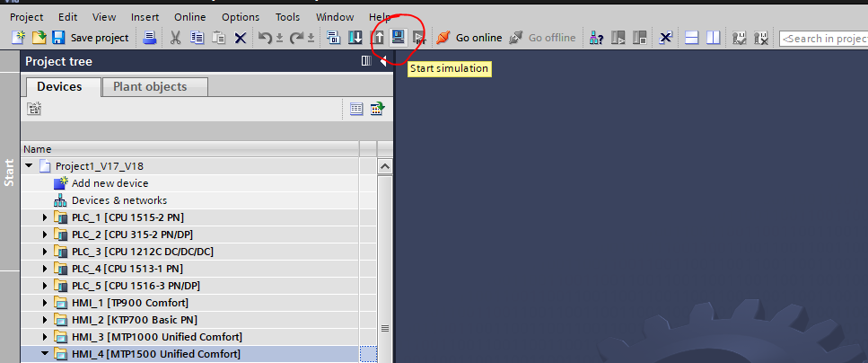Click the Cut scissors icon

tap(175, 37)
